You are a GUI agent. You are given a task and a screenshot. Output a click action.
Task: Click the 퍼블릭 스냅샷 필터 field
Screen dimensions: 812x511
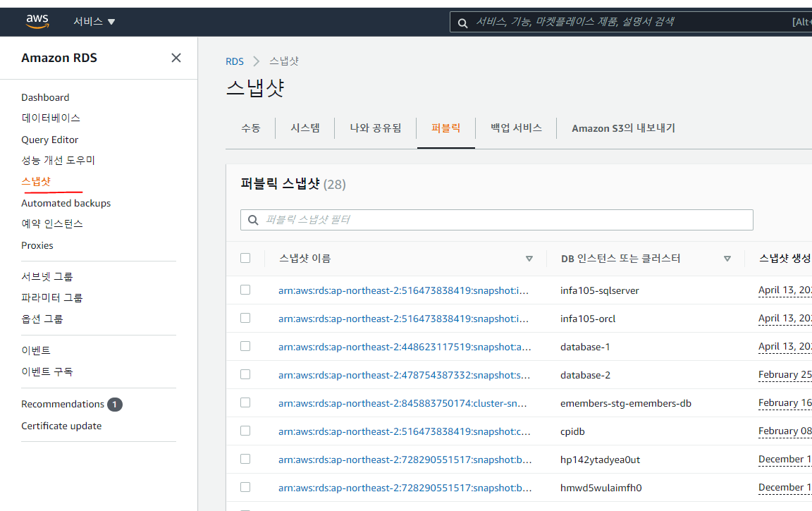(497, 220)
